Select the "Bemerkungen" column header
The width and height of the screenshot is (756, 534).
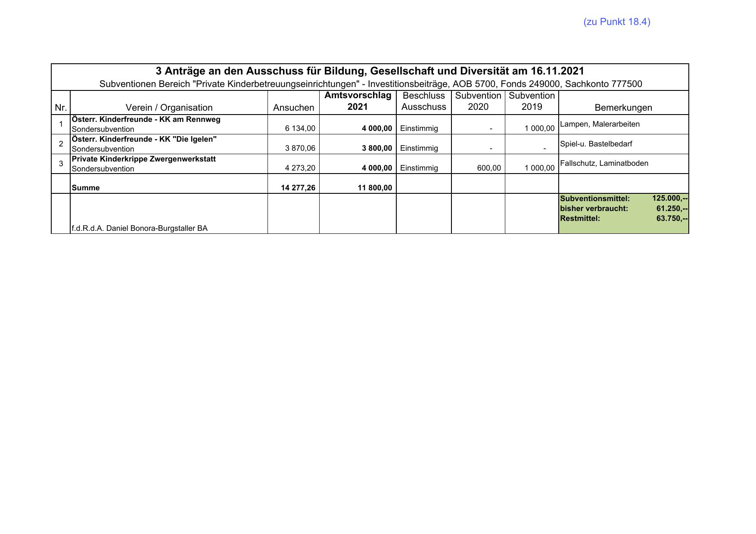coord(623,108)
